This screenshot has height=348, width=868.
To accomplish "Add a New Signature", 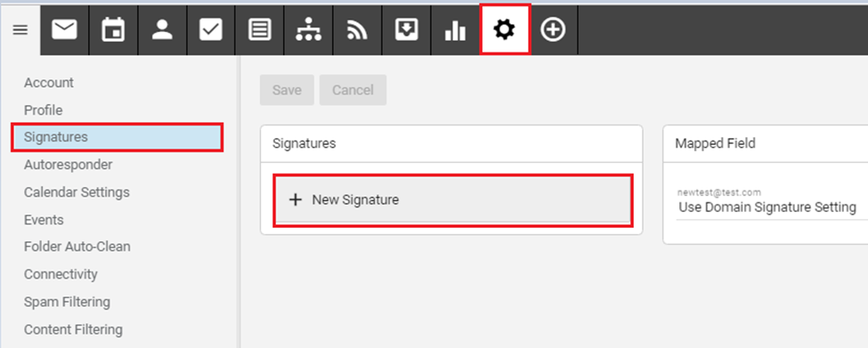I will click(453, 199).
